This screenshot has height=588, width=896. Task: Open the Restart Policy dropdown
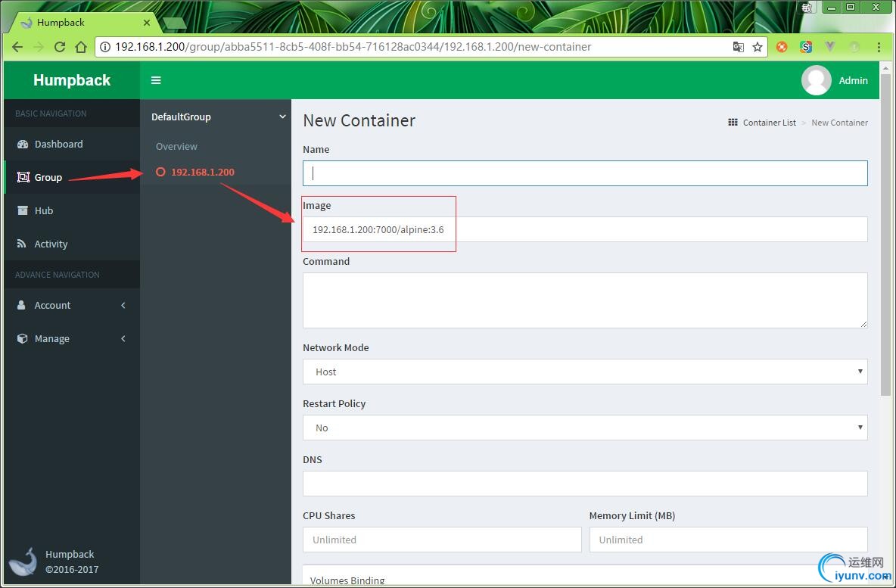[x=585, y=428]
